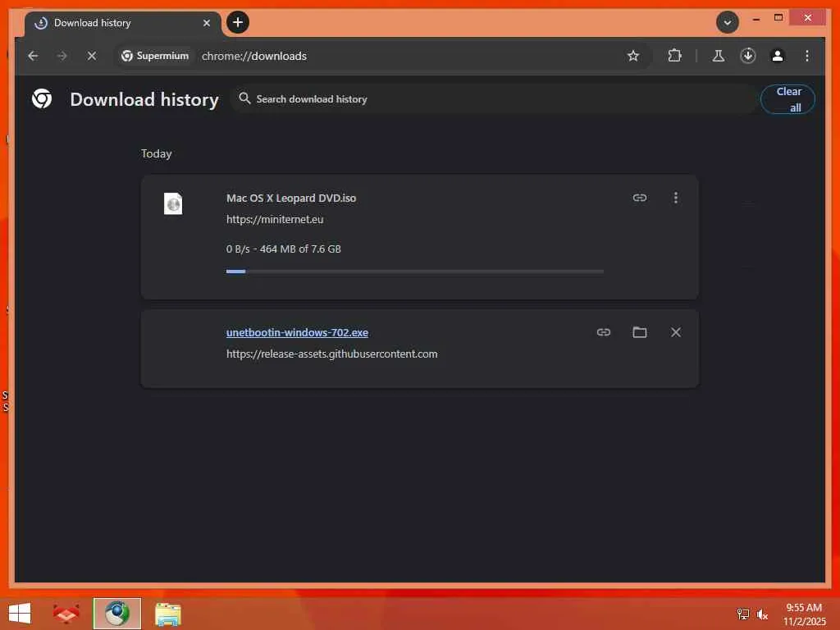Click the release-assets.githubusercontent.com source link
The width and height of the screenshot is (840, 630).
click(331, 354)
